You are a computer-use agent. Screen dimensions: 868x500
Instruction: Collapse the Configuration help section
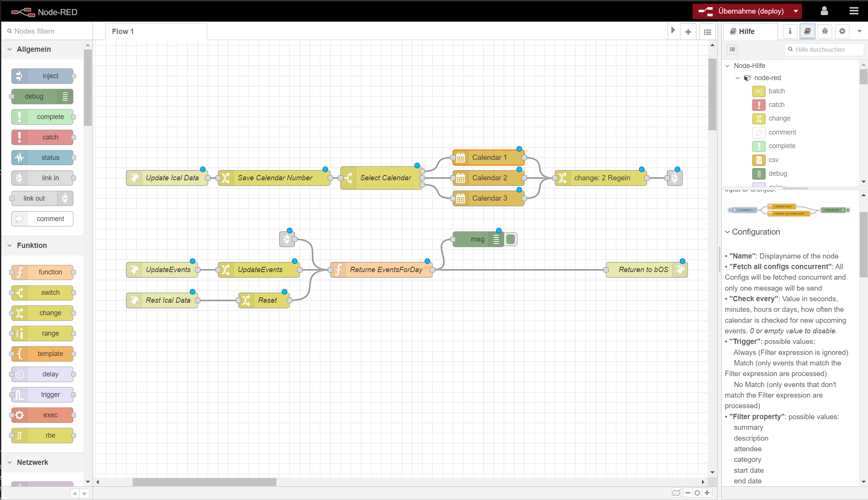click(727, 232)
